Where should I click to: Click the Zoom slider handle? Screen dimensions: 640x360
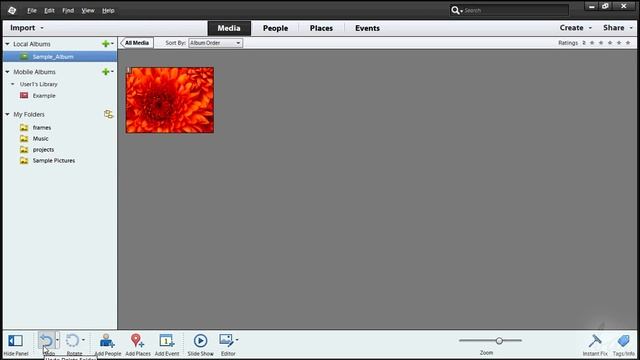(x=499, y=340)
